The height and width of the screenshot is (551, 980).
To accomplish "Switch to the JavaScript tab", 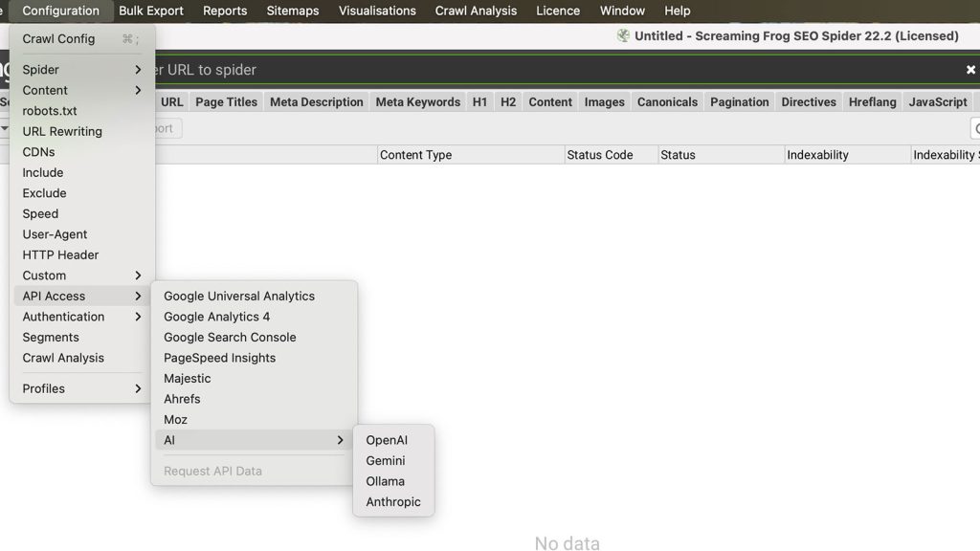I will tap(938, 101).
